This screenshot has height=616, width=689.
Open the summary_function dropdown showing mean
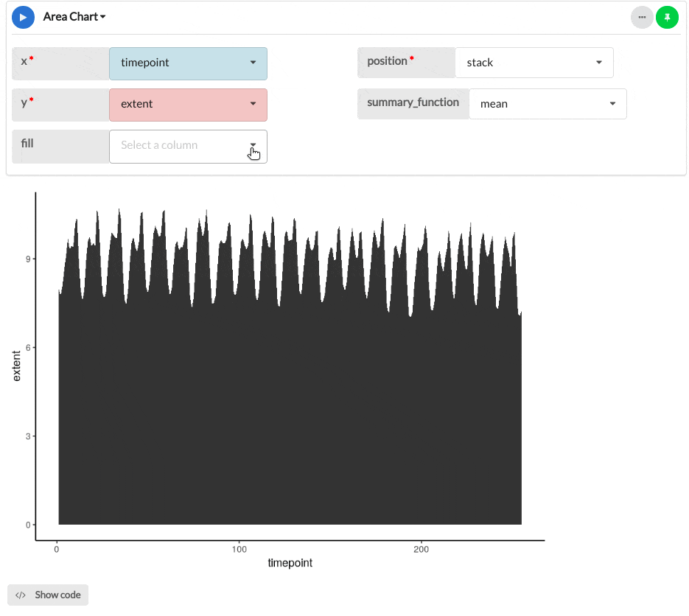click(548, 103)
